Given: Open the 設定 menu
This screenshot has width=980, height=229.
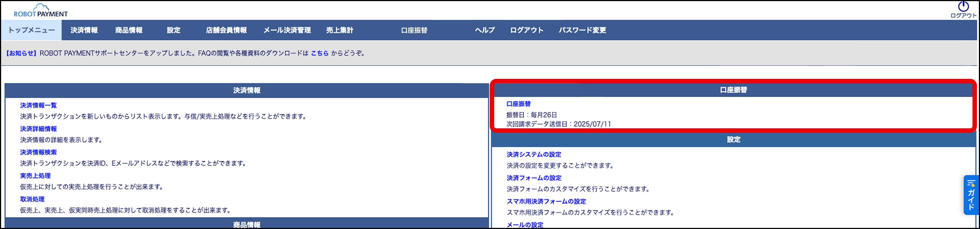Looking at the screenshot, I should [x=174, y=30].
